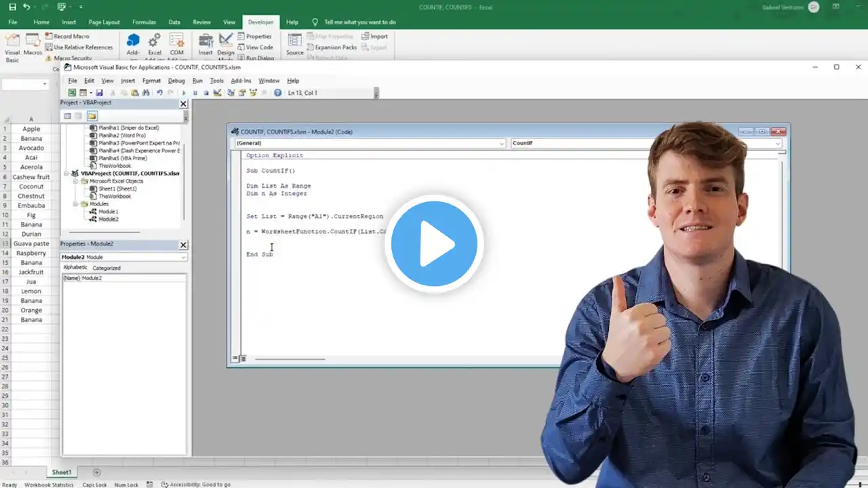This screenshot has width=868, height=488.
Task: Open the Insert controls dropdown in ribbon
Action: coord(205,46)
